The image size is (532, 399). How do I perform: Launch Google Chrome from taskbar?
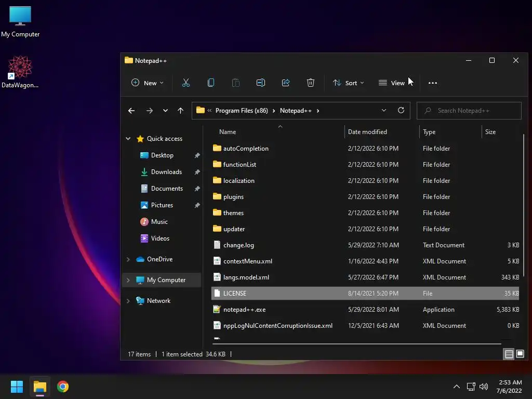(63, 387)
